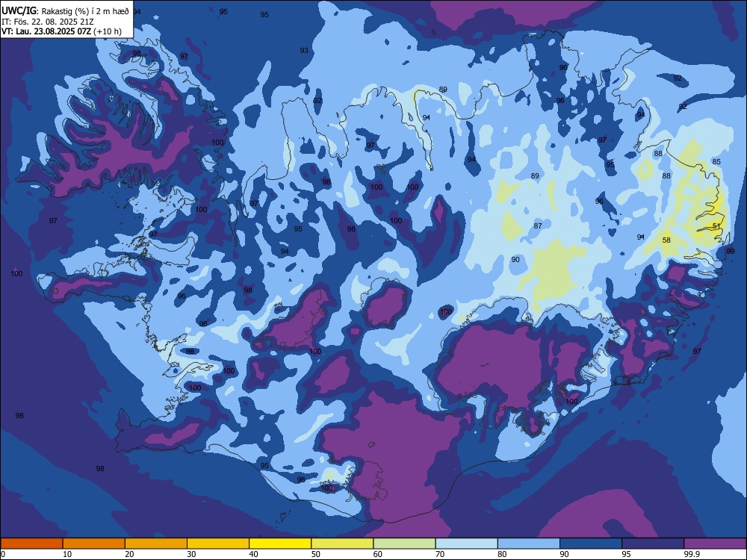747x560 pixels.
Task: Click the '40' legend tick label
Action: click(254, 554)
